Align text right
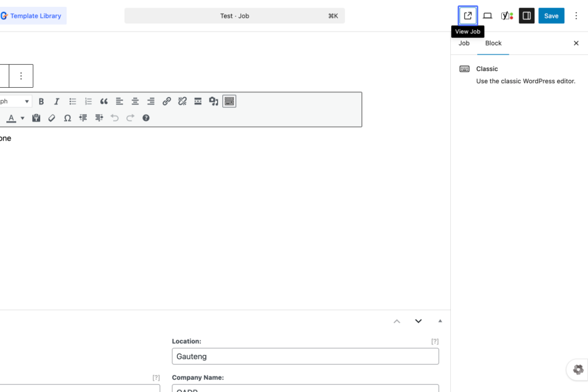Image resolution: width=588 pixels, height=392 pixels. click(x=151, y=102)
